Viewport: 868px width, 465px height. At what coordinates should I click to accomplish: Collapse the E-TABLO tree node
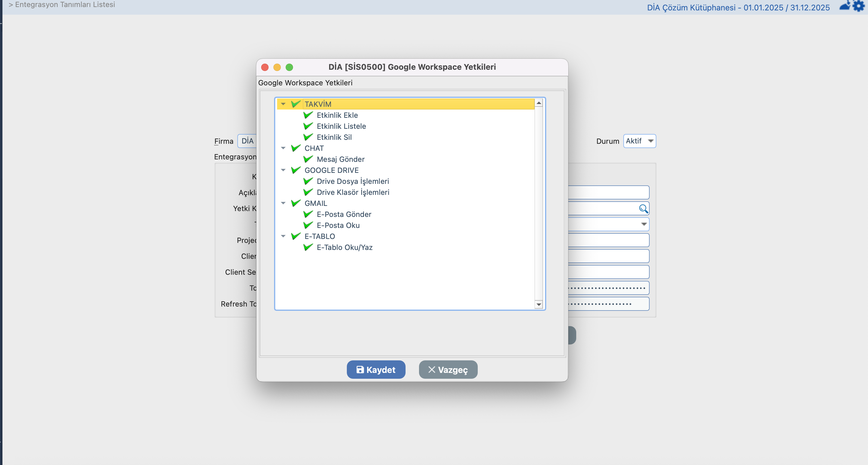click(x=283, y=236)
